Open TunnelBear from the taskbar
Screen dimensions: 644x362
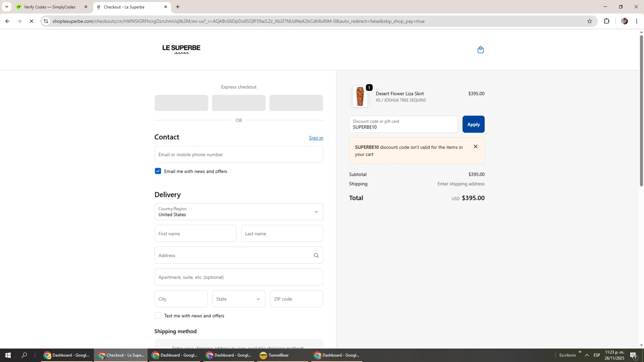click(x=282, y=355)
